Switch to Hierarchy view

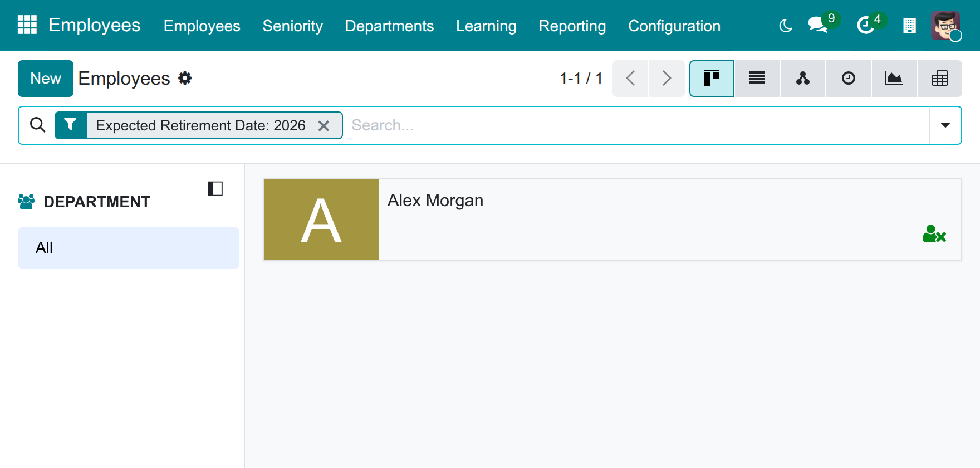803,79
